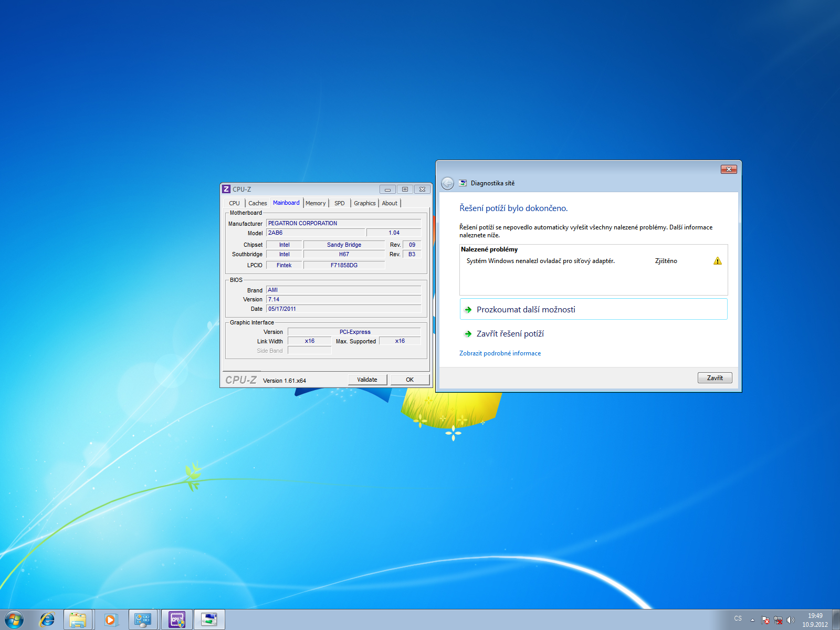Click the Link Width x16 value

310,341
